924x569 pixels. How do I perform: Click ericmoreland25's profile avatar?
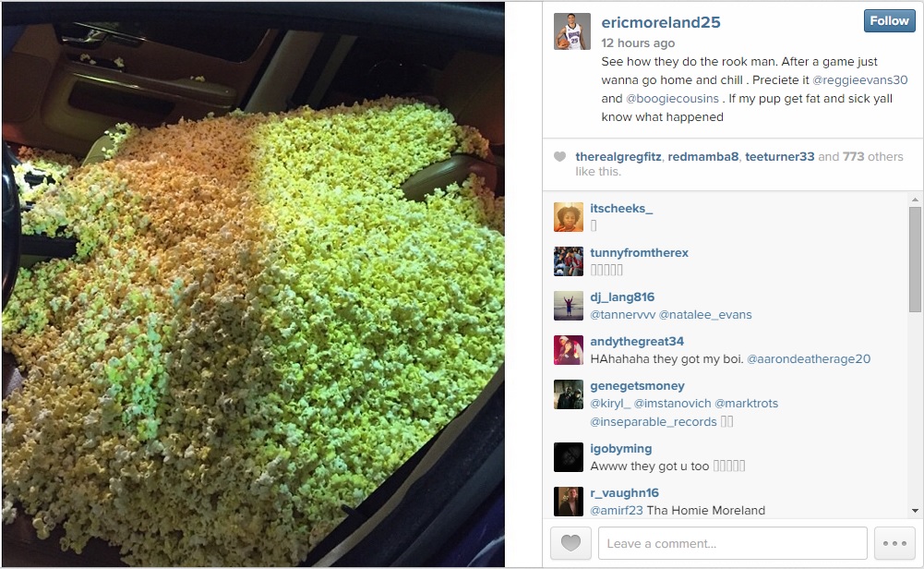coord(571,31)
